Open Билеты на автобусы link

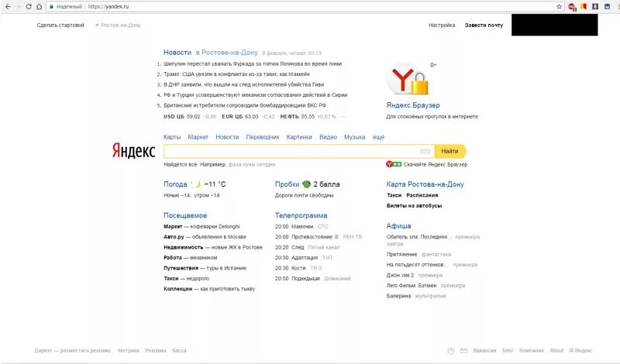click(x=414, y=205)
